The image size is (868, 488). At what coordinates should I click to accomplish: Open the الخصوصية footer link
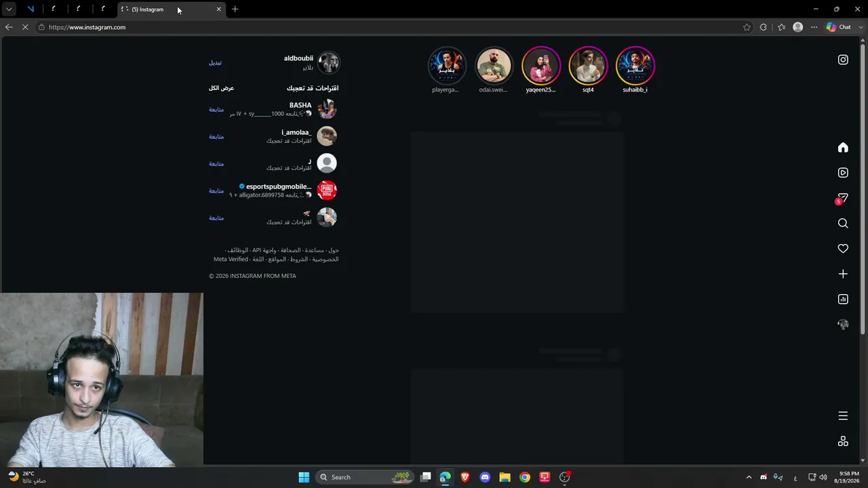pos(325,259)
